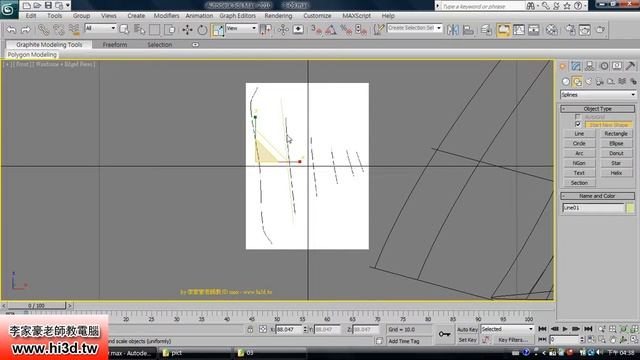Select the Select and Rotate tool
The image size is (640, 360).
pos(202,29)
